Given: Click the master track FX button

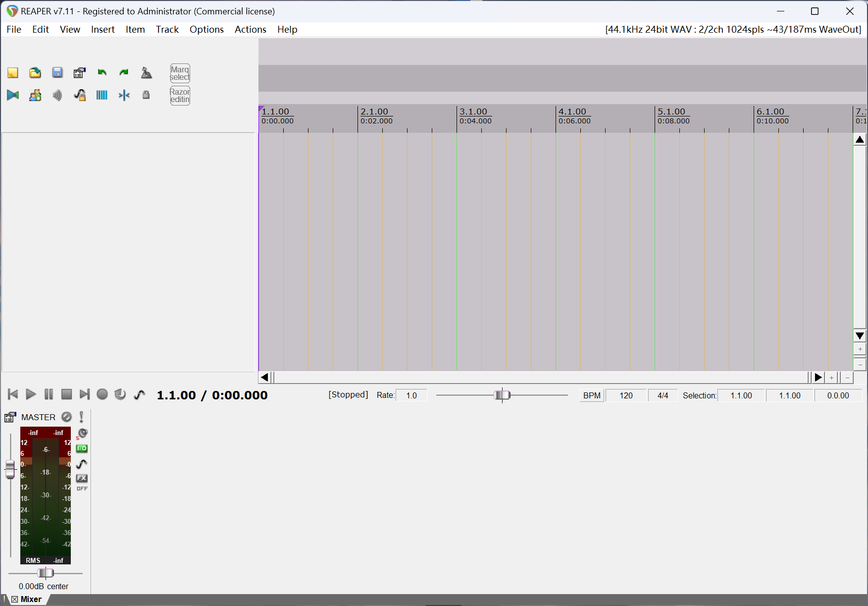Looking at the screenshot, I should tap(82, 478).
